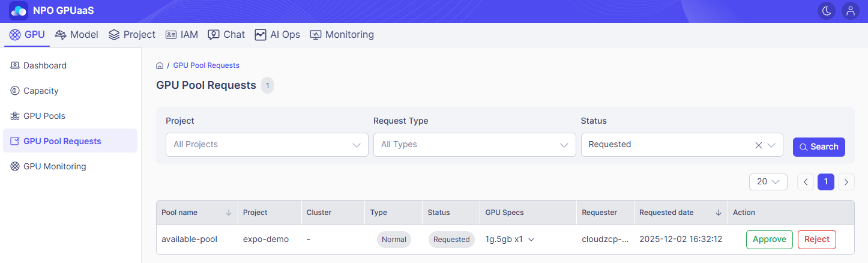The width and height of the screenshot is (868, 263).
Task: Approve the available-pool request
Action: pyautogui.click(x=770, y=239)
